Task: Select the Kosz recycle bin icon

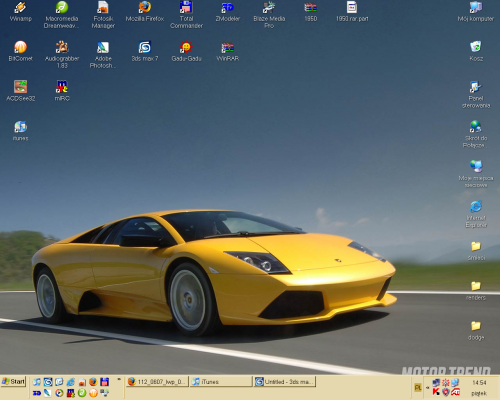Action: tap(476, 51)
